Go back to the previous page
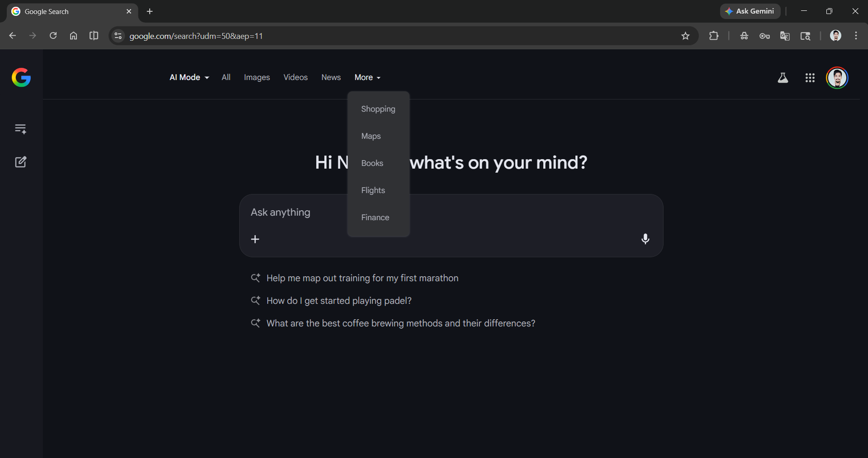The width and height of the screenshot is (868, 458). (x=13, y=36)
